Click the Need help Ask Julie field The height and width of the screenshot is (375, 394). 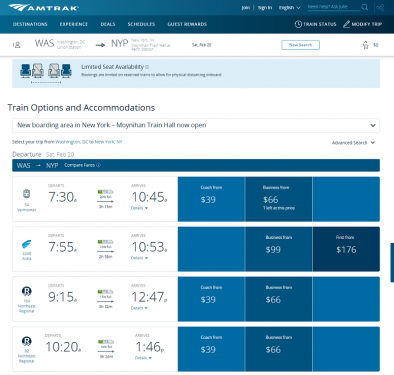click(x=333, y=7)
